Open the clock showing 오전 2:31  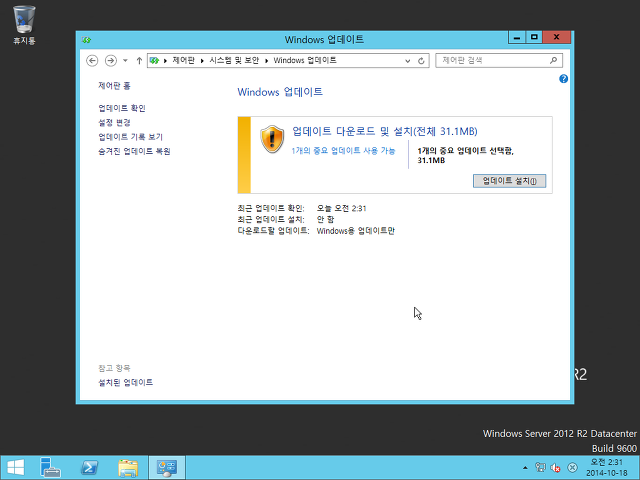[x=607, y=468]
